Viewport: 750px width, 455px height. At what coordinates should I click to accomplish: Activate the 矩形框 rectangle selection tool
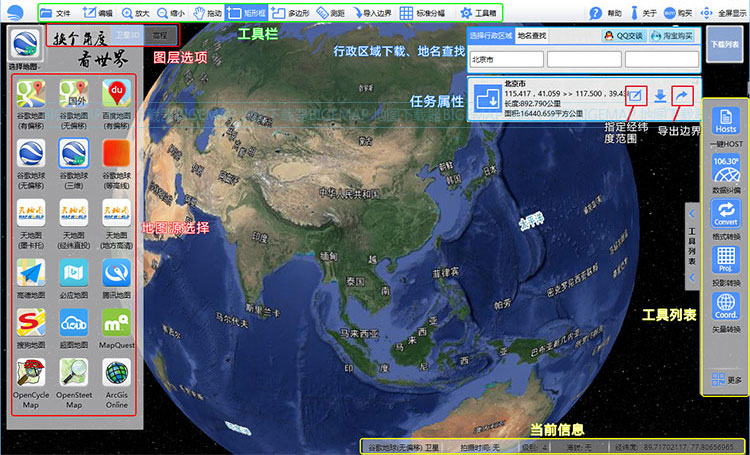coord(247,13)
